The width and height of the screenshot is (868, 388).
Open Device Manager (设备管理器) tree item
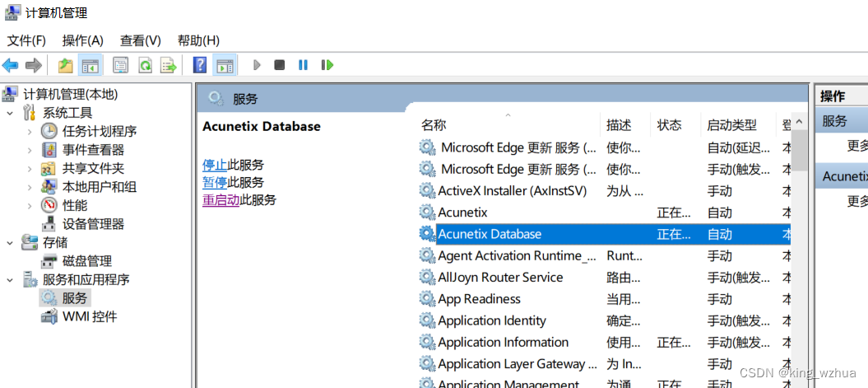pyautogui.click(x=93, y=224)
